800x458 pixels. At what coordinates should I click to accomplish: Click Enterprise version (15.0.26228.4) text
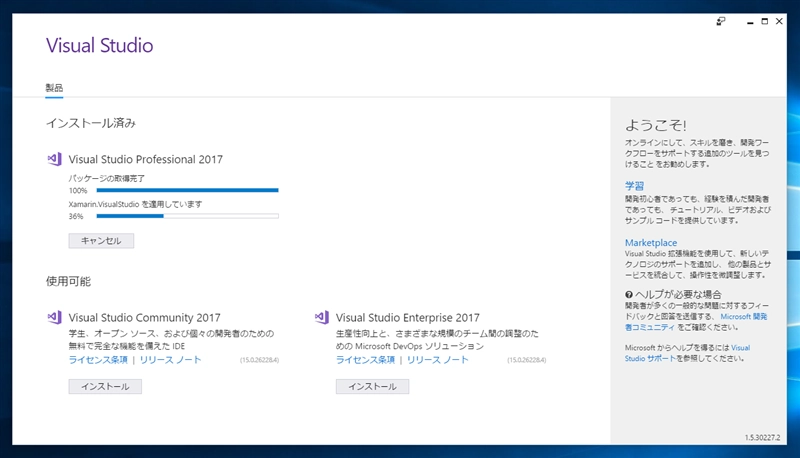[x=527, y=360]
